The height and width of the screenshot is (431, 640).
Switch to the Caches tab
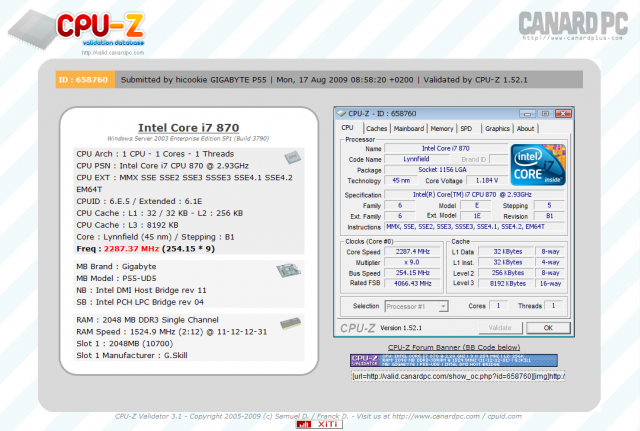(376, 129)
